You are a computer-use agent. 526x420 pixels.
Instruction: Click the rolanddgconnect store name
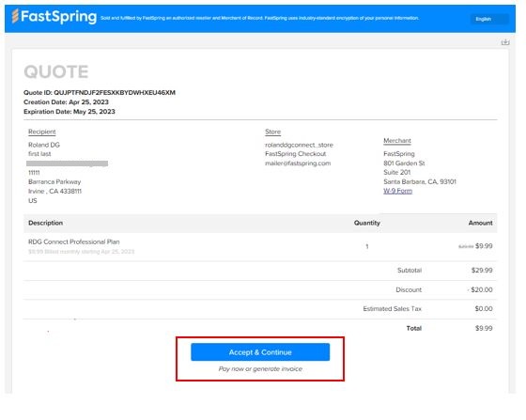[299, 145]
